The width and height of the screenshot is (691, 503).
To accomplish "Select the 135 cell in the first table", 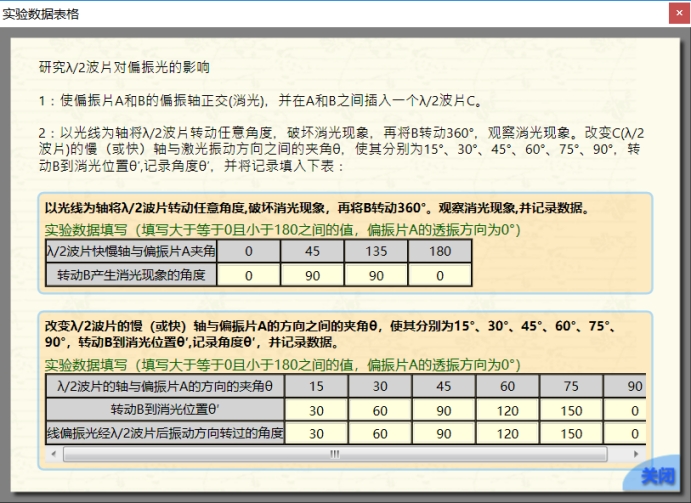I will [376, 250].
